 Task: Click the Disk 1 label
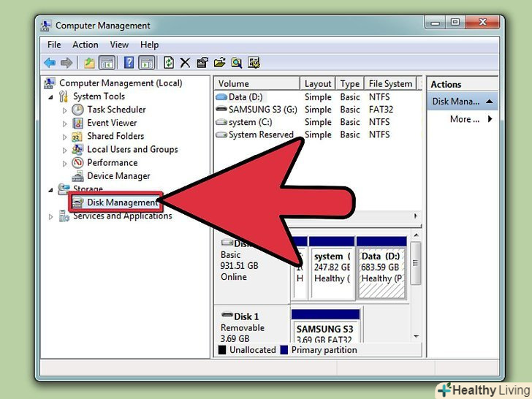[246, 316]
